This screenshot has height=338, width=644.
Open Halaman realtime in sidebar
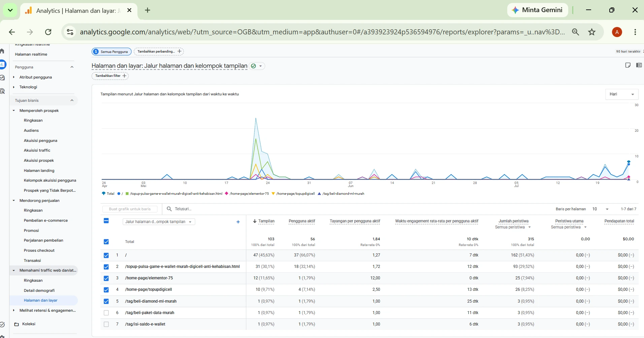(x=31, y=54)
